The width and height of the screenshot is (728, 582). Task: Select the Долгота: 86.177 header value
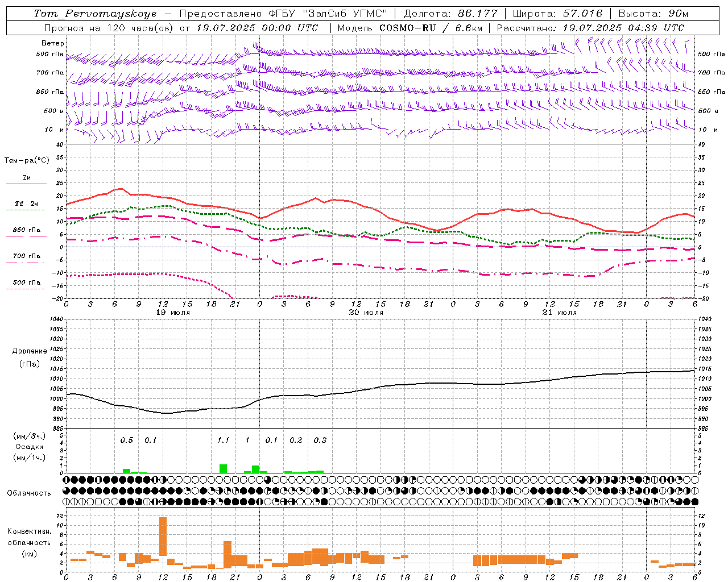click(450, 14)
